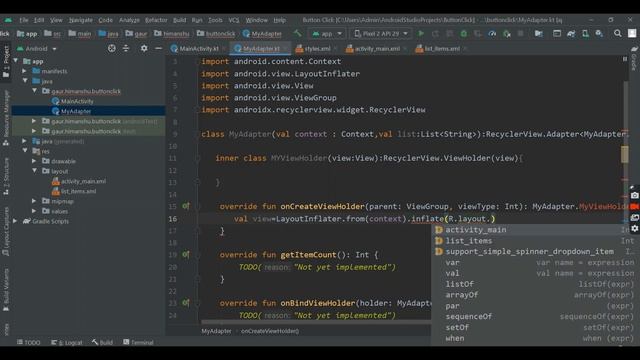Viewport: 640px width, 360px height.
Task: Click buttonclick breadcrumb in navigation bar
Action: (x=216, y=33)
